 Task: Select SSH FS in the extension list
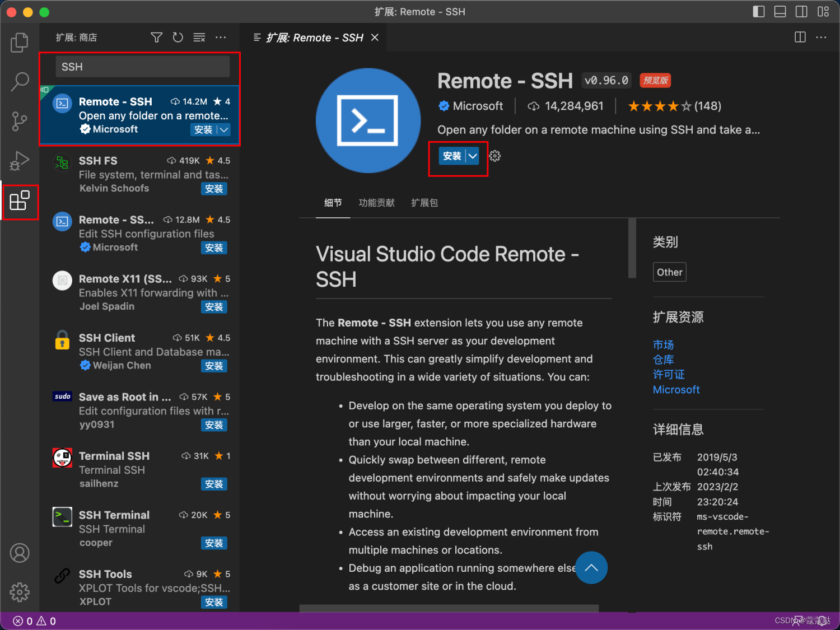click(140, 175)
